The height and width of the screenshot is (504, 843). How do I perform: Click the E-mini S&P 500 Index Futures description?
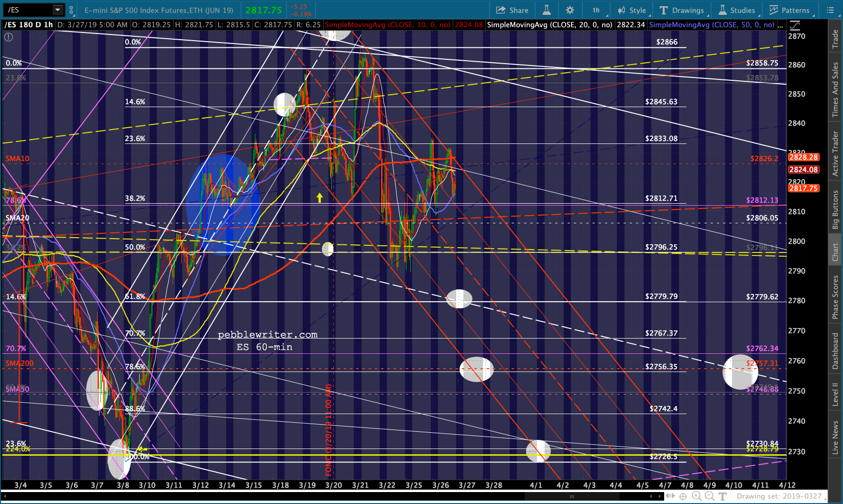tap(159, 10)
